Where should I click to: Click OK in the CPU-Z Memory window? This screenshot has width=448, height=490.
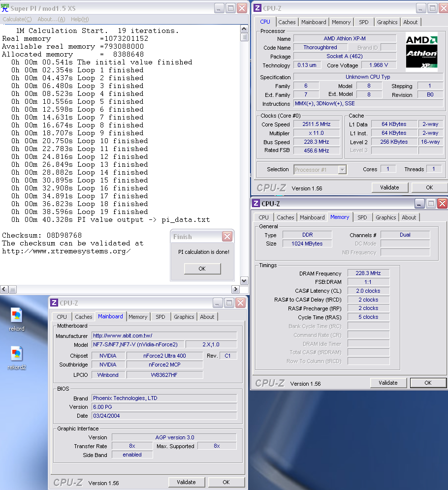tap(428, 383)
